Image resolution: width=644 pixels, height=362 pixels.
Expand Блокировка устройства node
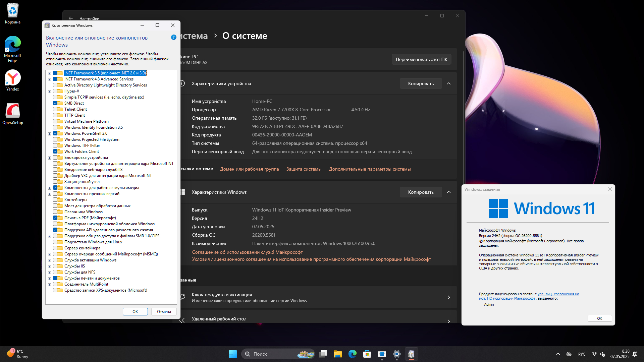(x=50, y=158)
